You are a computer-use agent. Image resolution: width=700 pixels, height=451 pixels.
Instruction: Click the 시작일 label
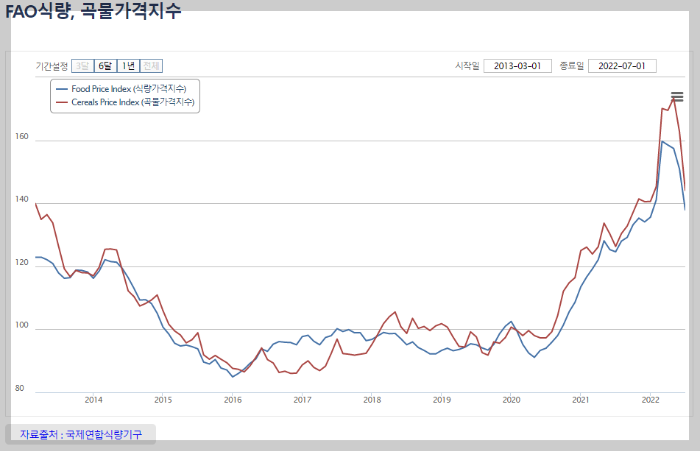point(467,66)
